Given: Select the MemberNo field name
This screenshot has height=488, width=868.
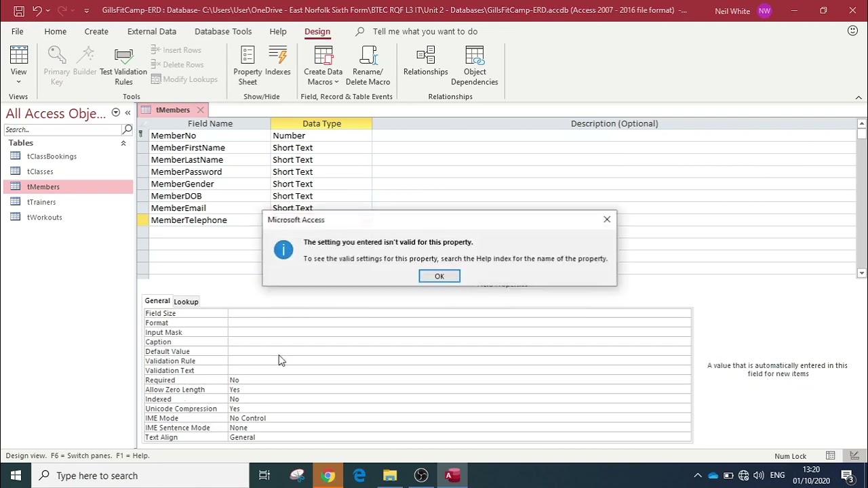Looking at the screenshot, I should coord(210,136).
